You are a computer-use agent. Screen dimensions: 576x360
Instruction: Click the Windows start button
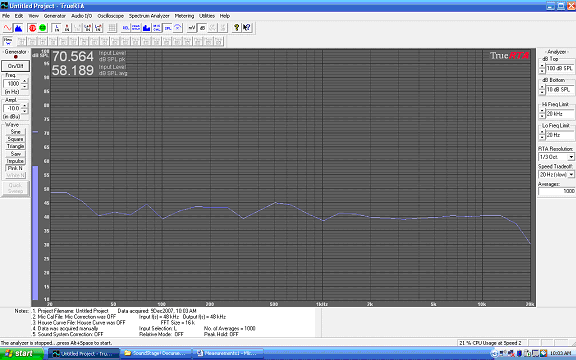(22, 354)
